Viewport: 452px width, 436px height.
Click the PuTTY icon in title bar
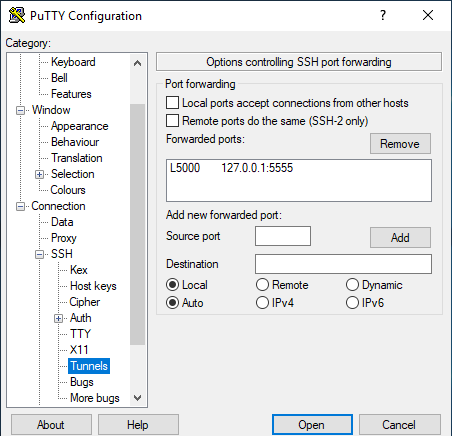tap(17, 15)
